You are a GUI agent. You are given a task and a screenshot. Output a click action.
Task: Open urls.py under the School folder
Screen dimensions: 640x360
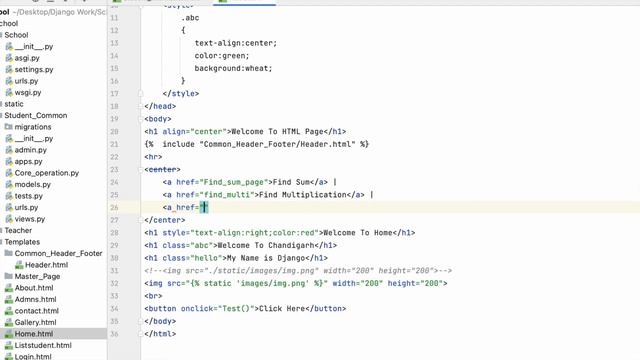26,81
